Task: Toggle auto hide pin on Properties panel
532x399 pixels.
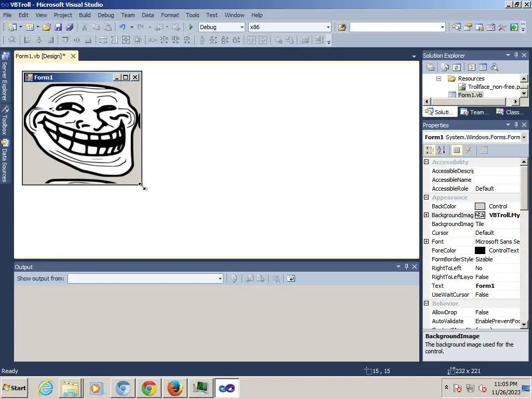Action: point(516,125)
